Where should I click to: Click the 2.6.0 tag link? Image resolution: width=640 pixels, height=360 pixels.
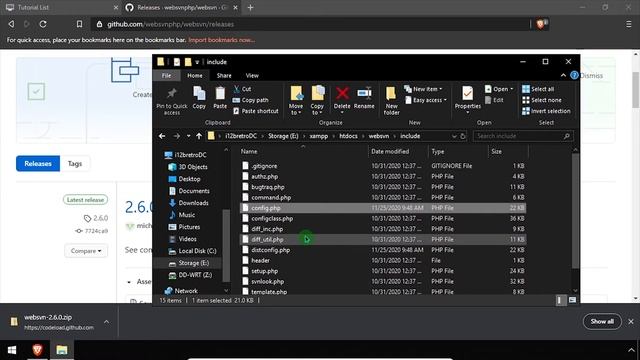(x=96, y=218)
